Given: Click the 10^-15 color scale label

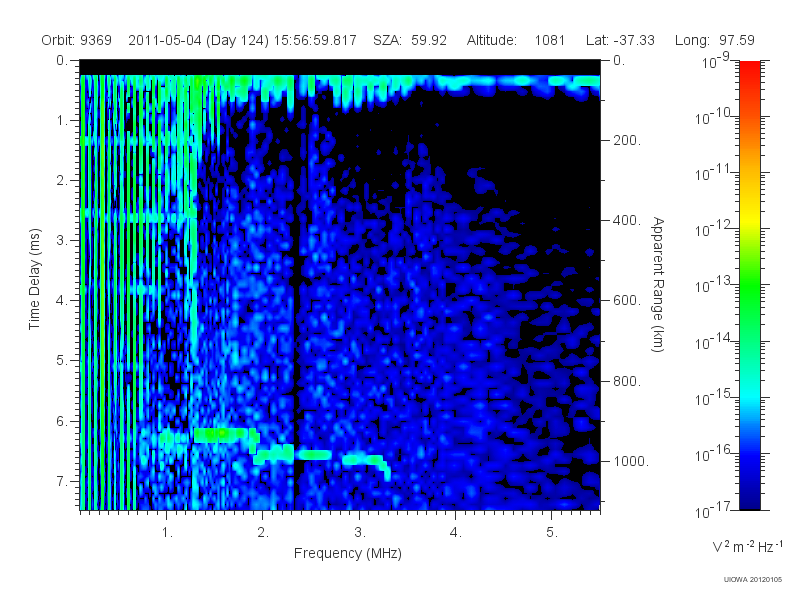Looking at the screenshot, I should pyautogui.click(x=715, y=397).
